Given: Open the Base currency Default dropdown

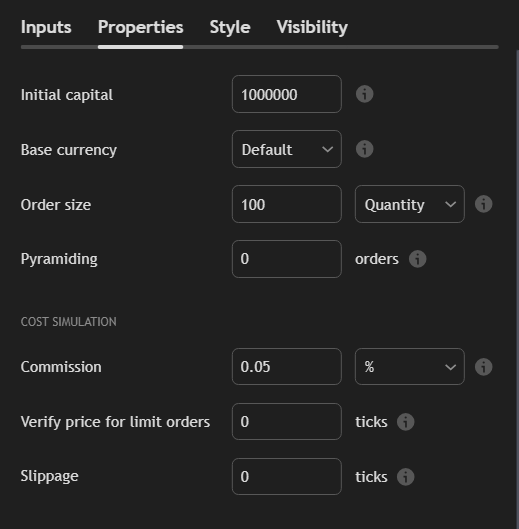Looking at the screenshot, I should [287, 149].
